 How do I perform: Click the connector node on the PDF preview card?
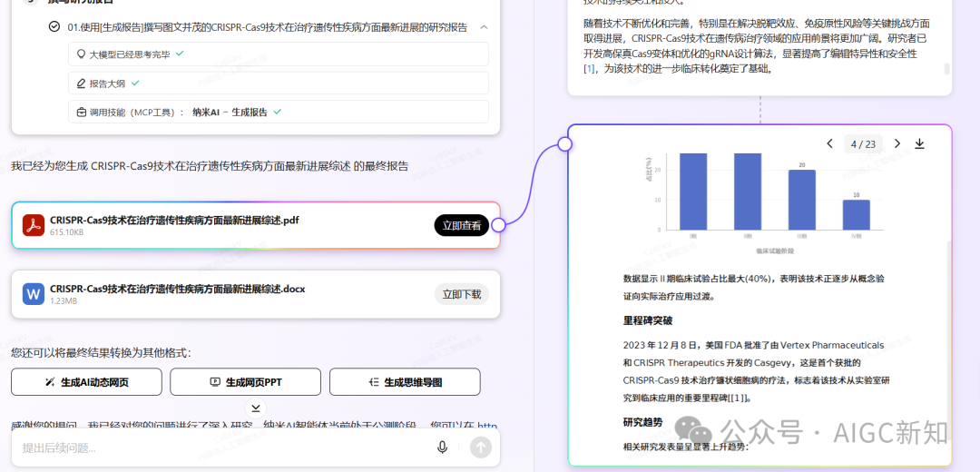tap(564, 144)
